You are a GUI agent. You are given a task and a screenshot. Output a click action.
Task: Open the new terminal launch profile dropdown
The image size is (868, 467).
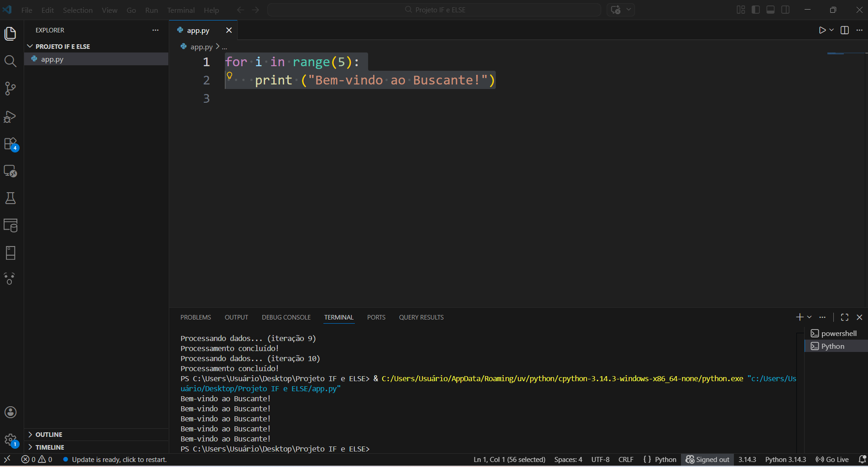(810, 317)
